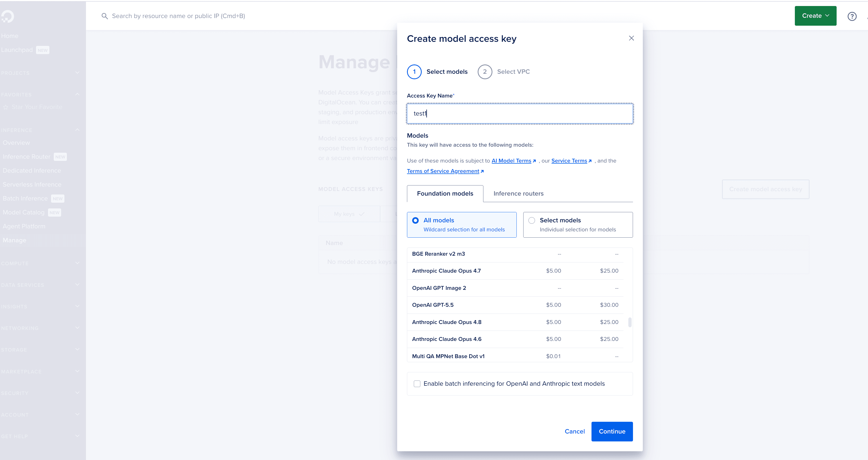Viewport: 868px width, 460px height.
Task: Enable batch inferencing checkbox
Action: (417, 384)
